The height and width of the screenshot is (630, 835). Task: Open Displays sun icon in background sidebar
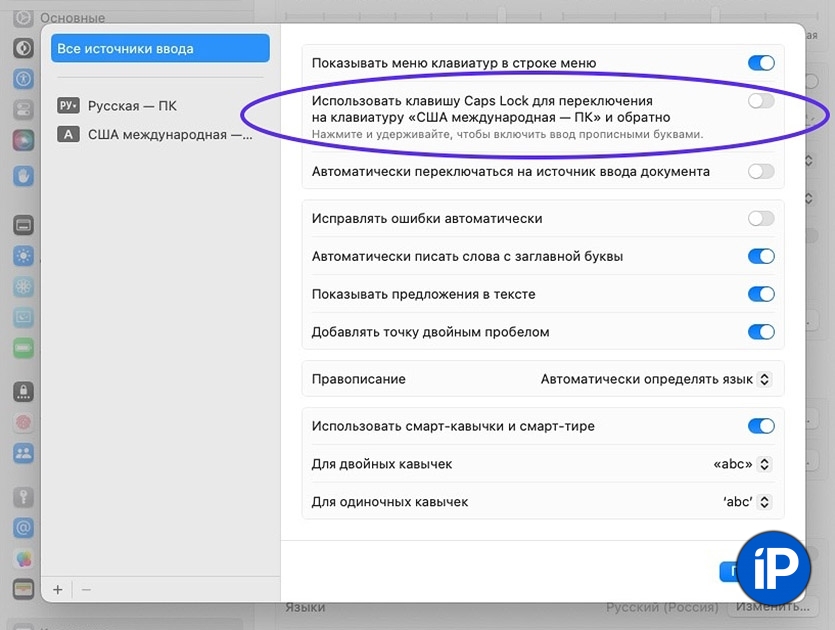pos(23,256)
